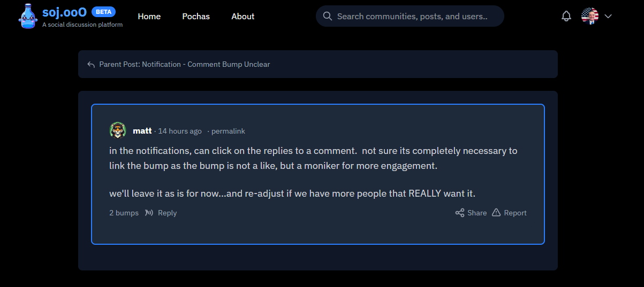Open the notifications bell icon
Image resolution: width=644 pixels, height=287 pixels.
566,17
